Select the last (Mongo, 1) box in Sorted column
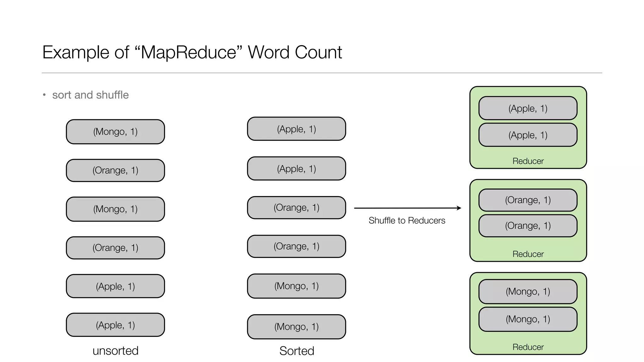The image size is (644, 362). coord(297,327)
